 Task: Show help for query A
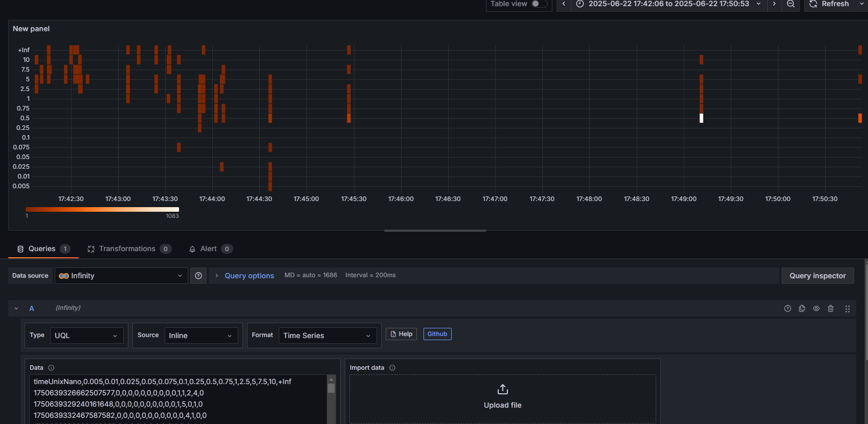(x=788, y=308)
